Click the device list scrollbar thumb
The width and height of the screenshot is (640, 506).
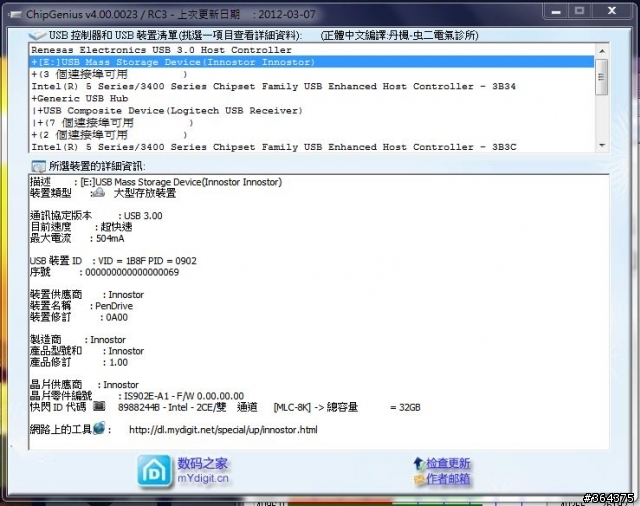pos(602,77)
